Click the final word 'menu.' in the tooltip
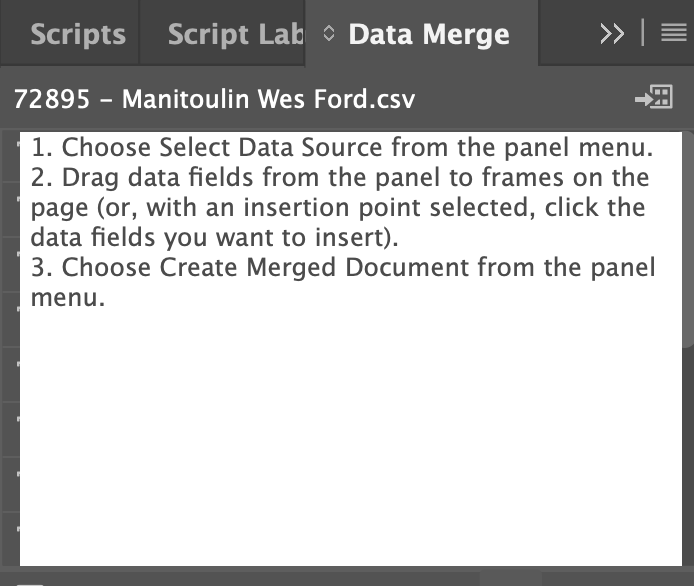The width and height of the screenshot is (694, 586). point(68,297)
